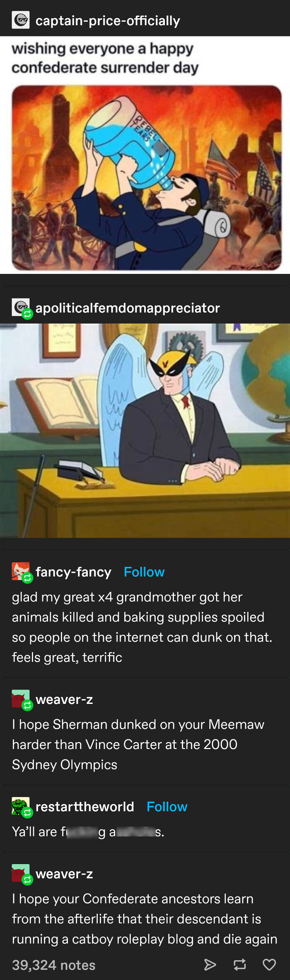Open the soldier drinking rebel tears image
Viewport: 290px width, 980px height.
(147, 178)
